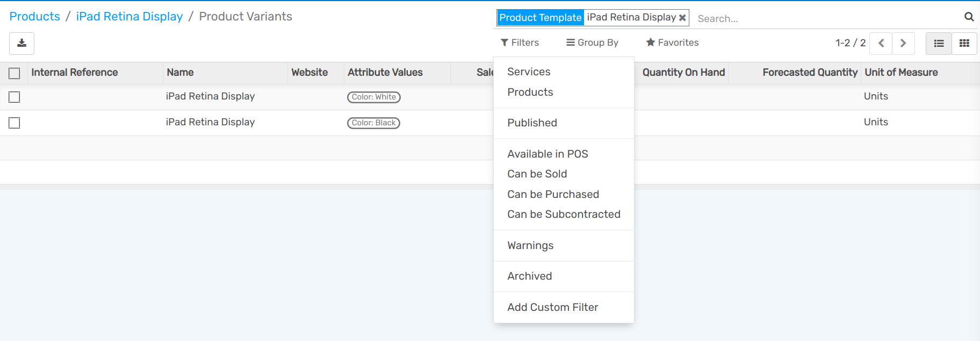
Task: Open the Favorites dropdown
Action: click(x=672, y=42)
